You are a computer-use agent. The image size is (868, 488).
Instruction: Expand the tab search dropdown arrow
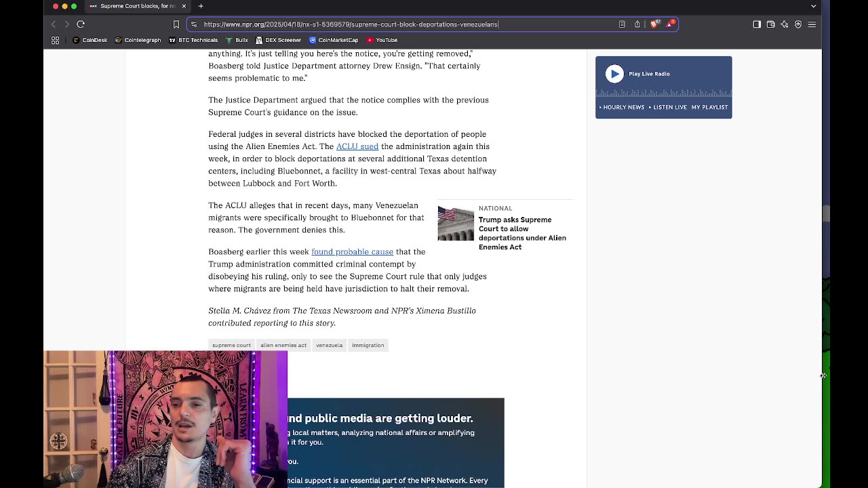pos(814,6)
